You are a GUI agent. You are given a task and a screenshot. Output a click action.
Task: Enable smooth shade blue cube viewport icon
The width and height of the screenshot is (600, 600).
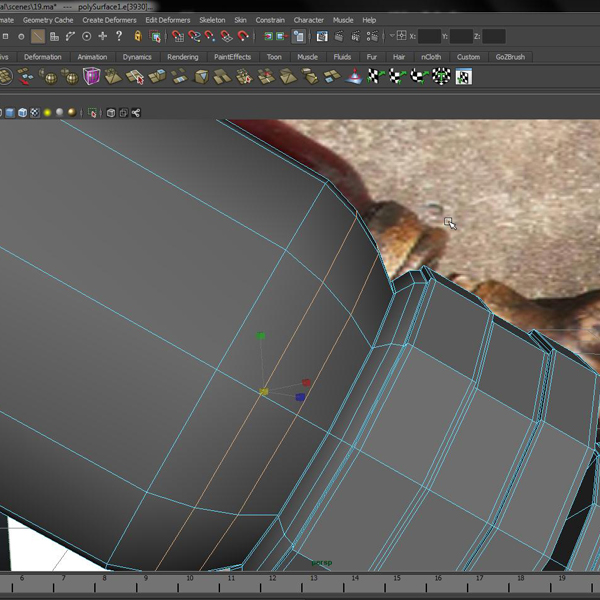10,112
